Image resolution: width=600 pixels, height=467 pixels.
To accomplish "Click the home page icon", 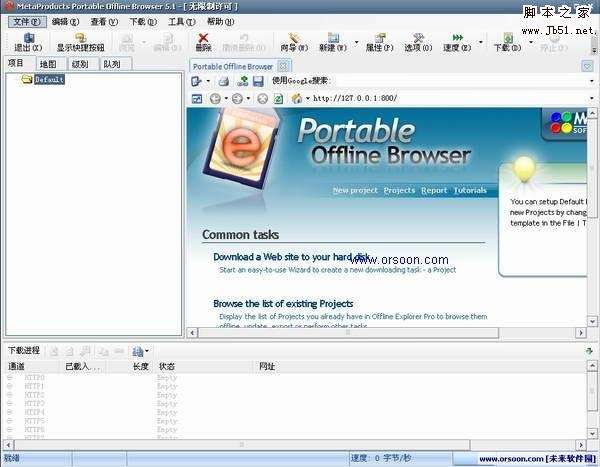I will pos(297,99).
